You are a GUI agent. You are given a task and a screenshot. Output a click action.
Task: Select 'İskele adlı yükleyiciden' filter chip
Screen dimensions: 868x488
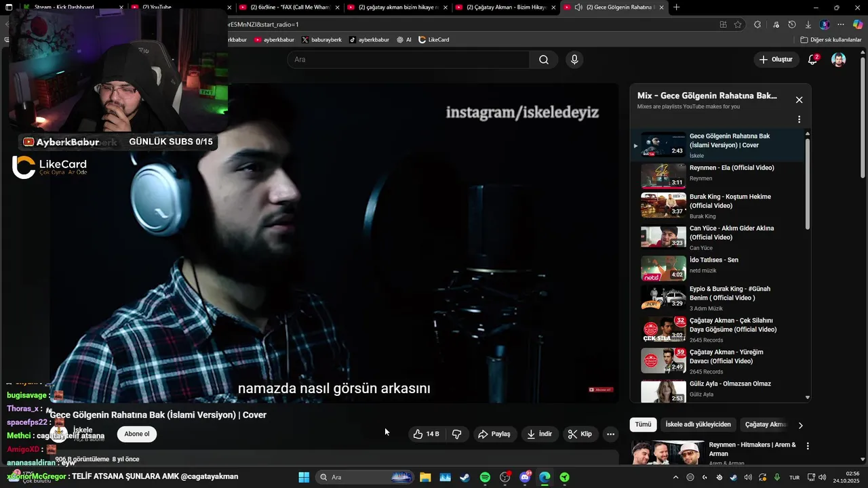pyautogui.click(x=698, y=424)
